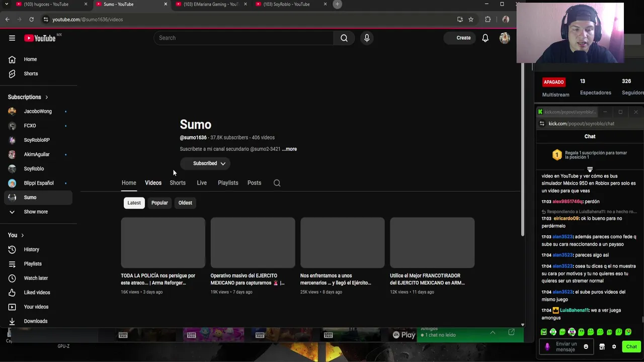Click the green Chat send button
644x362 pixels.
(631, 346)
